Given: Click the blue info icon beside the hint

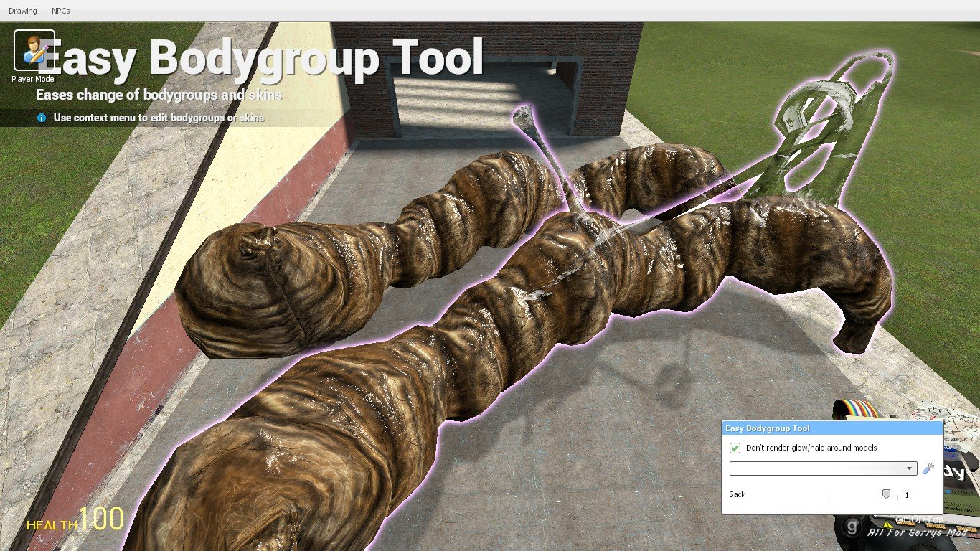Looking at the screenshot, I should click(x=42, y=118).
